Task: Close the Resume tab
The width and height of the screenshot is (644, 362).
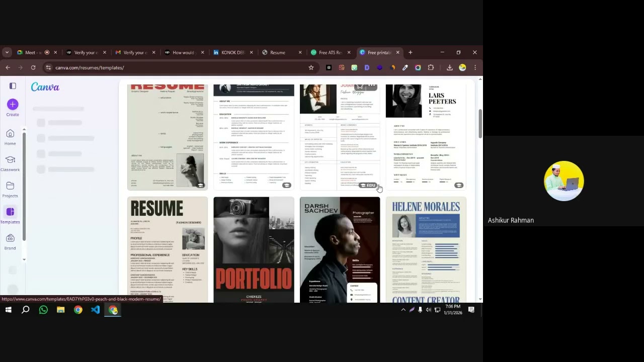Action: tap(300, 52)
